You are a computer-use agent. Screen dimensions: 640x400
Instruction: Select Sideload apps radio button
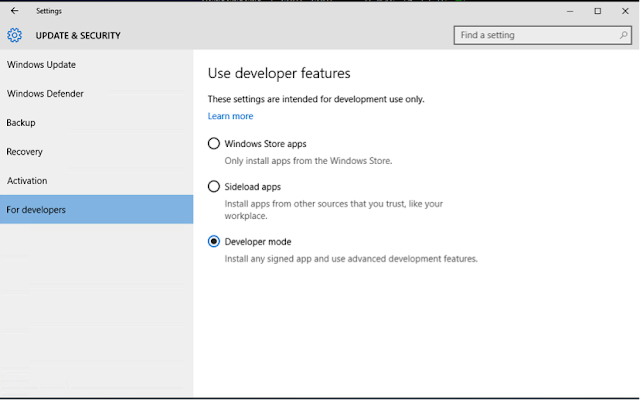point(214,186)
